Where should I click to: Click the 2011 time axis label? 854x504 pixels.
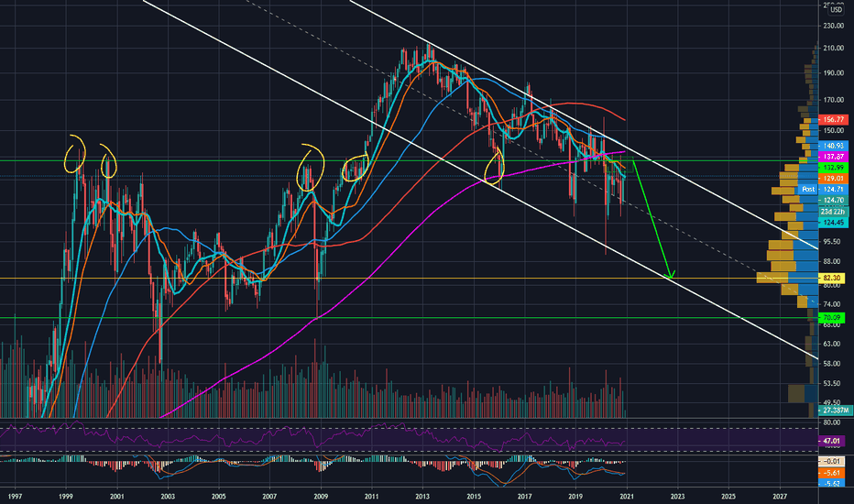[x=371, y=497]
